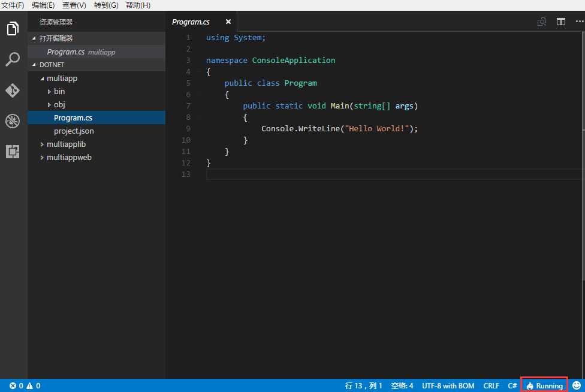Open the 帮助(H) menu

coord(138,5)
